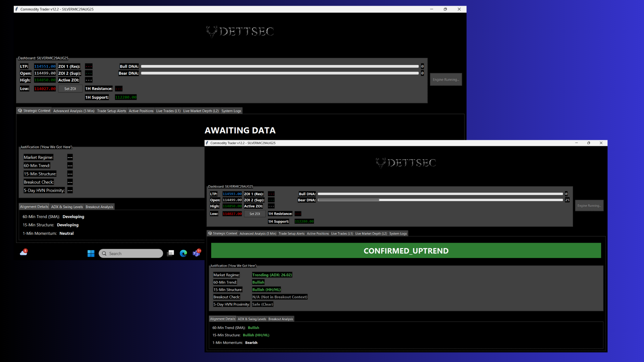The image size is (644, 362).
Task: Open Microsoft Edge from the taskbar
Action: click(x=183, y=253)
